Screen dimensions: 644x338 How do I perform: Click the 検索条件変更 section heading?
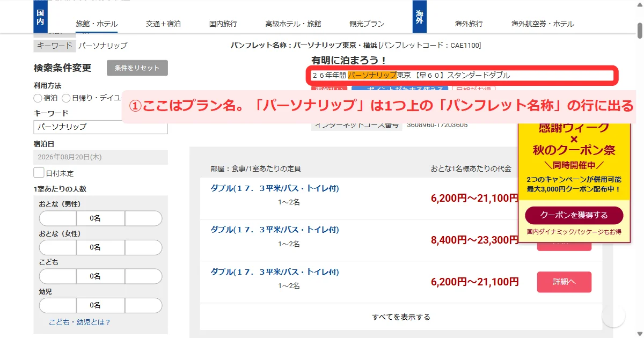coord(62,68)
